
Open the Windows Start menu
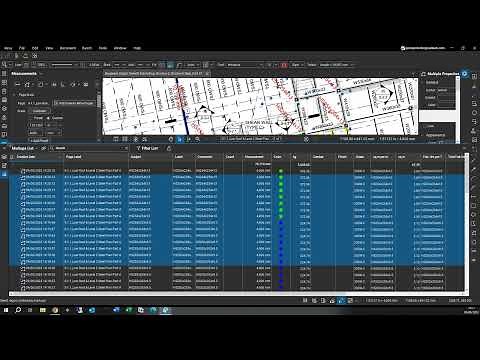pos(6,310)
